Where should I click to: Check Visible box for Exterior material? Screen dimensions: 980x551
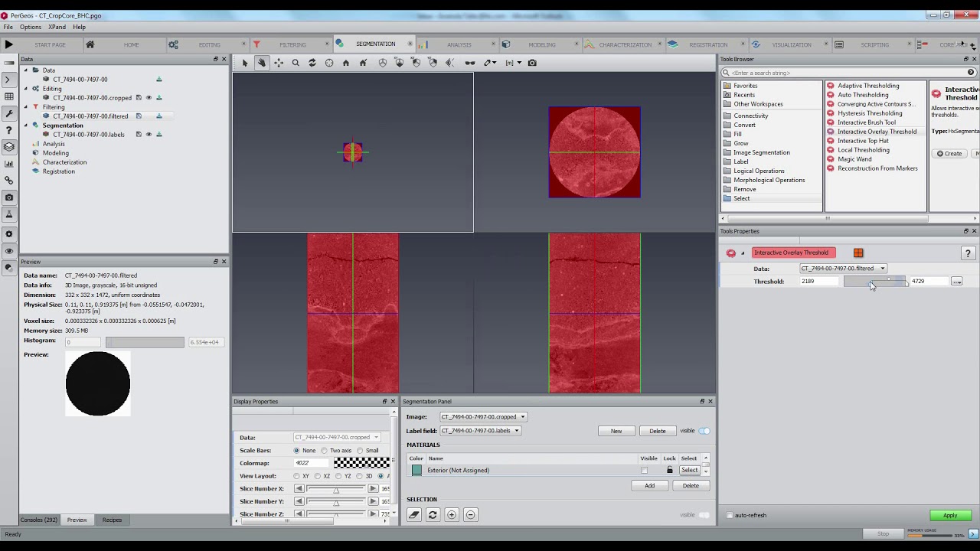[644, 471]
